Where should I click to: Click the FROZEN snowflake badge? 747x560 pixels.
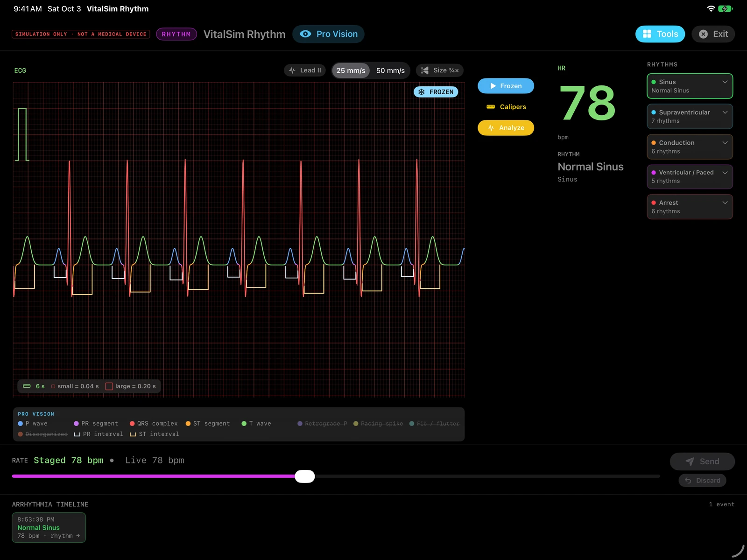coord(436,92)
